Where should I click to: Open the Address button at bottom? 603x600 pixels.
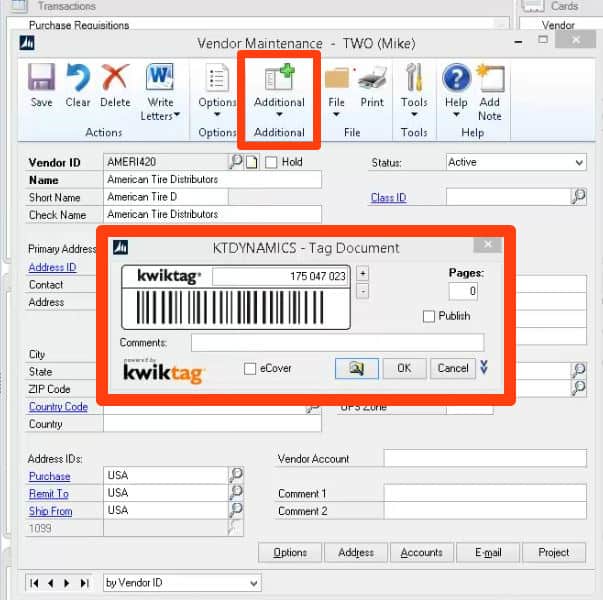point(356,552)
